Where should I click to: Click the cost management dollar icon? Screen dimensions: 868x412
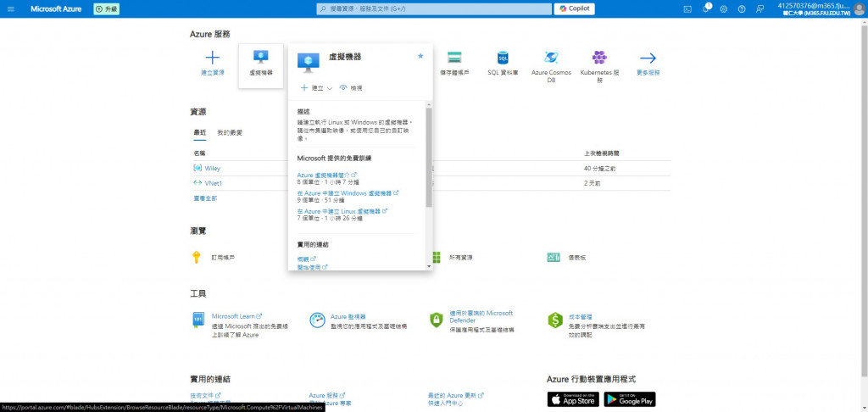point(555,320)
